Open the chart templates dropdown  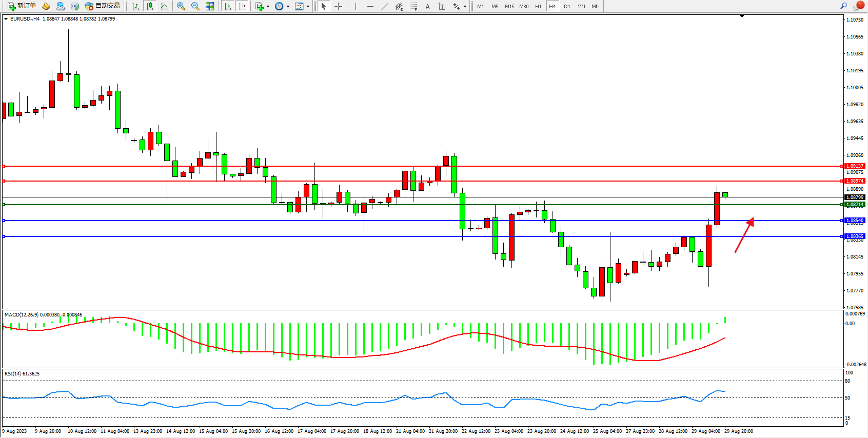click(x=308, y=7)
